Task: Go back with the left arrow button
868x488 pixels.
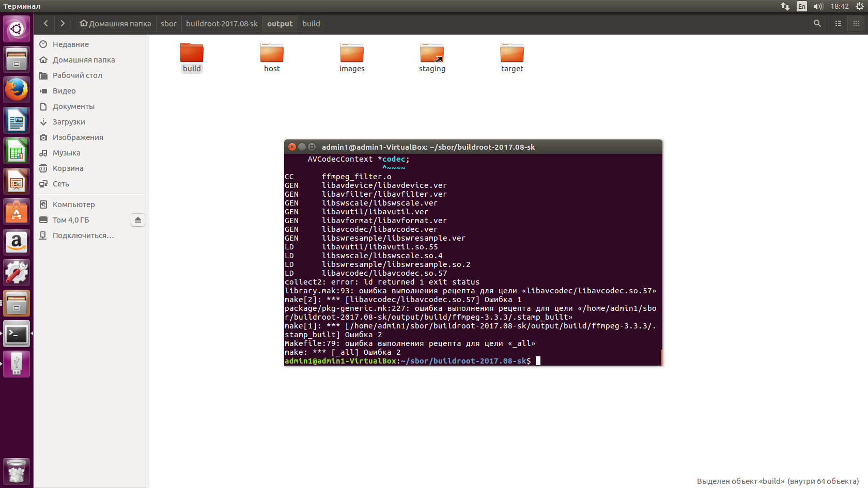Action: pos(46,23)
